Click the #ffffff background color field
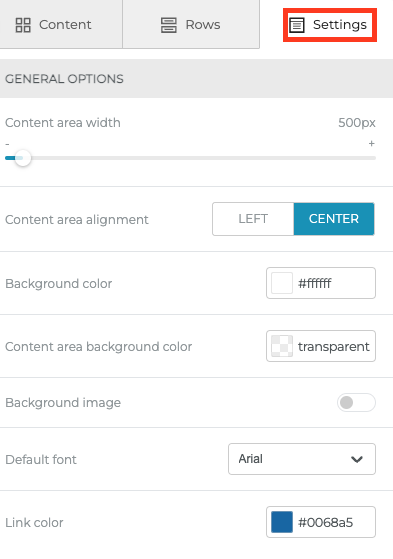The height and width of the screenshot is (559, 393). click(x=321, y=283)
